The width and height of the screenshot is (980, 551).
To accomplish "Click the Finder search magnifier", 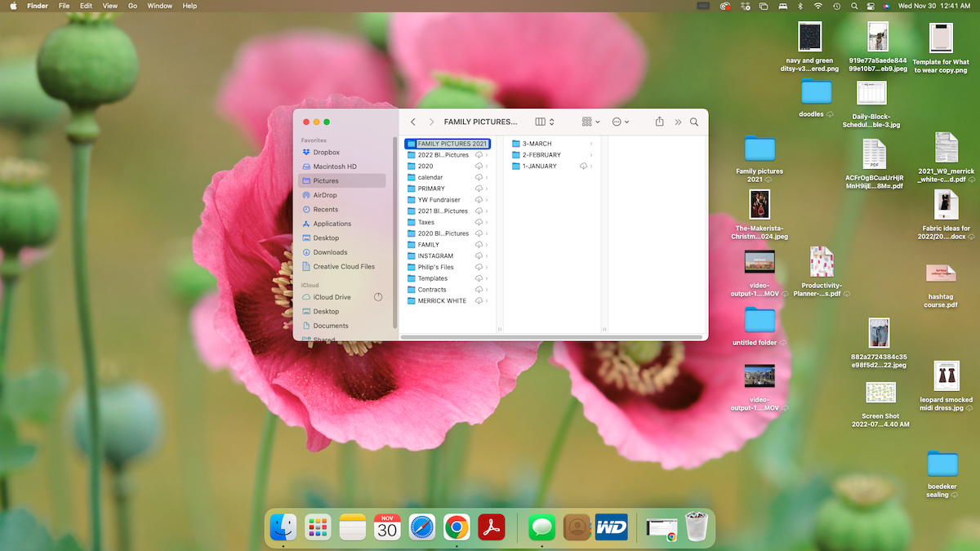I will (x=694, y=122).
